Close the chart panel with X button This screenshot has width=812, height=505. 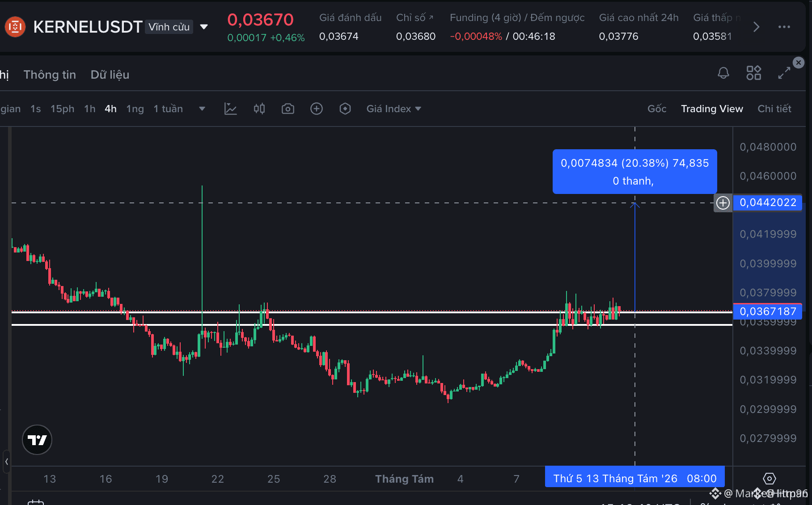click(799, 63)
